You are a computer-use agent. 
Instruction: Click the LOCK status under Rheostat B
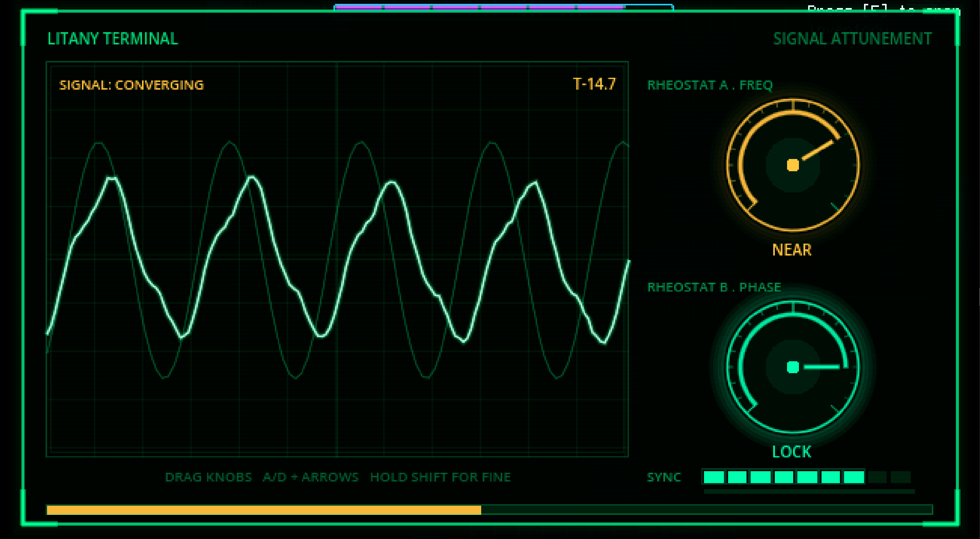point(792,452)
